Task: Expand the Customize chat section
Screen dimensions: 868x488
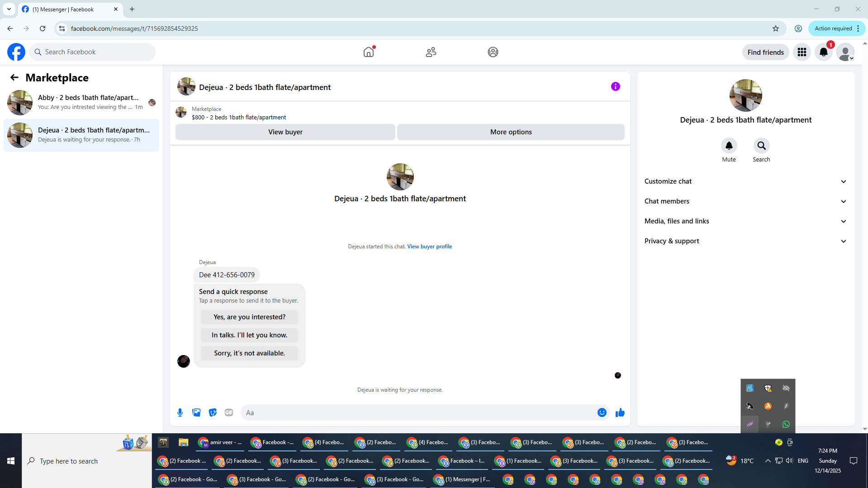Action: point(745,181)
